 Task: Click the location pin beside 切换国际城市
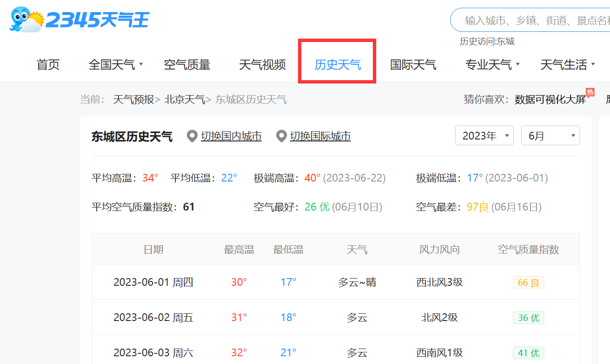(x=281, y=137)
